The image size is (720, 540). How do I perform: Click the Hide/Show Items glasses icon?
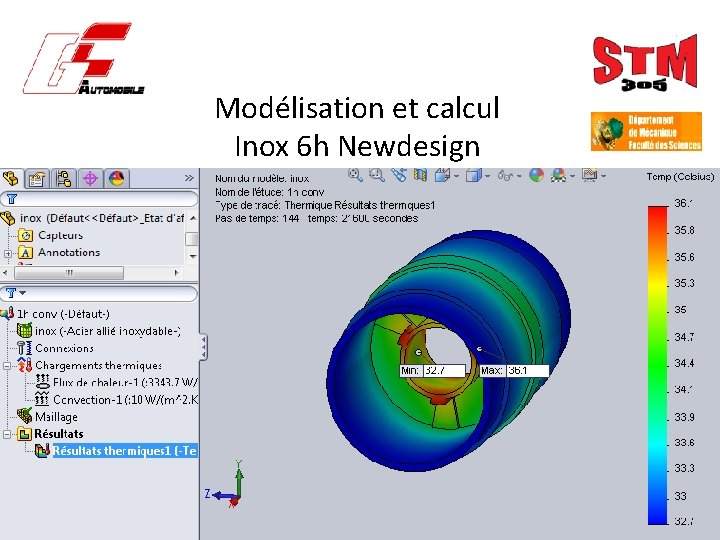point(505,175)
